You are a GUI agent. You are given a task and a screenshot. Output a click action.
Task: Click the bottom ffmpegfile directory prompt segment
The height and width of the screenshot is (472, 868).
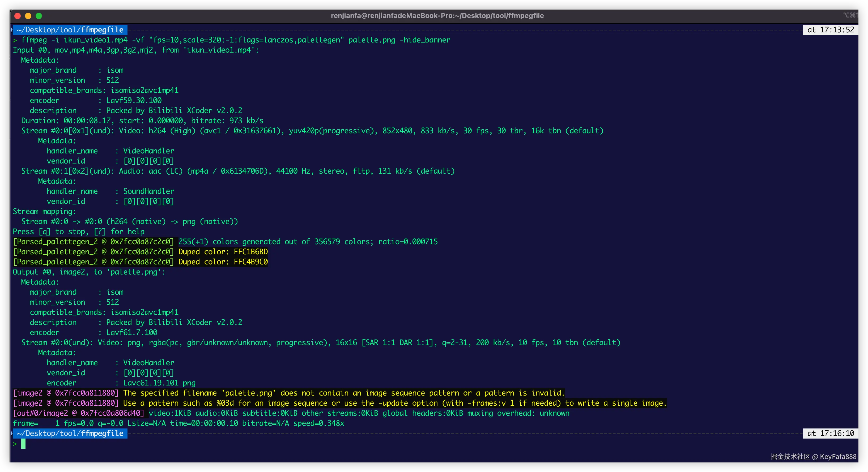coord(70,433)
